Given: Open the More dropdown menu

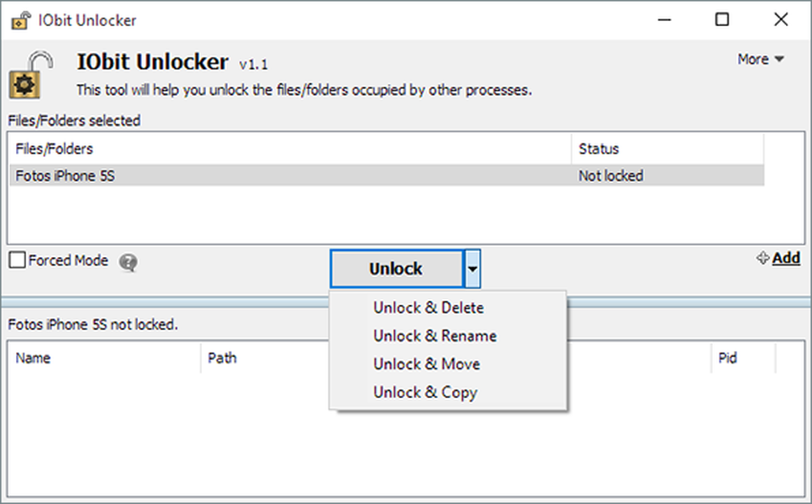Looking at the screenshot, I should point(760,60).
